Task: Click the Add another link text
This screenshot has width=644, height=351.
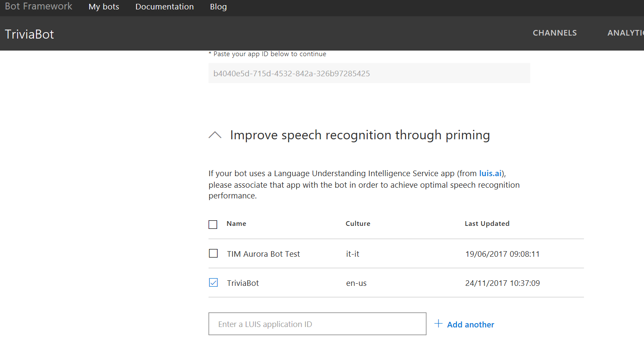Action: [470, 324]
